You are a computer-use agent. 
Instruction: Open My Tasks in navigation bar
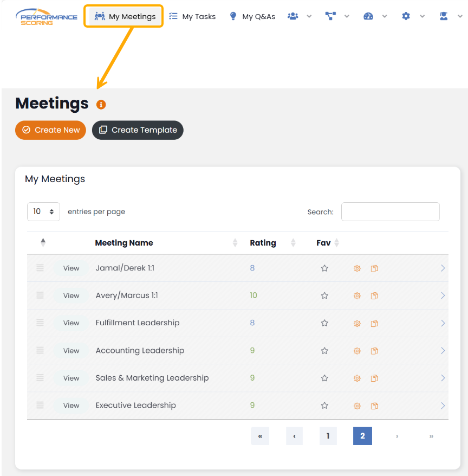192,16
